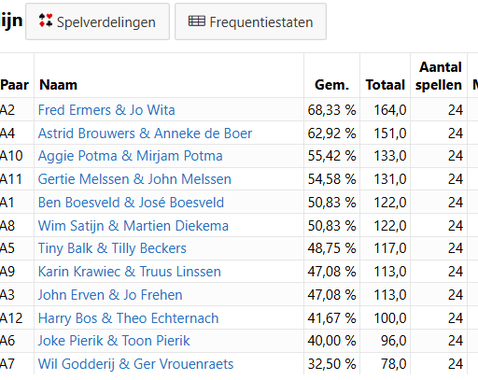Viewport: 478px width, 380px height.
Task: Open Karin Krawiec & Truus Linssen link
Action: pyautogui.click(x=129, y=272)
